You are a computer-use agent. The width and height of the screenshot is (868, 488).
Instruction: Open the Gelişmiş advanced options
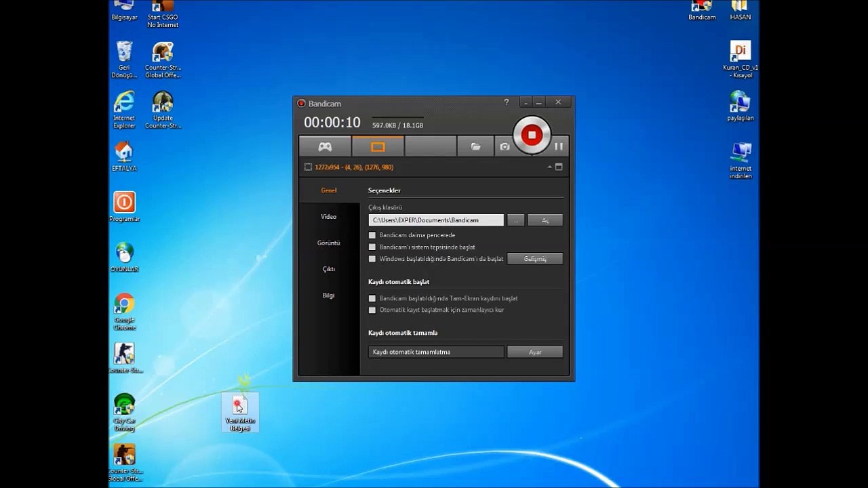pyautogui.click(x=535, y=259)
